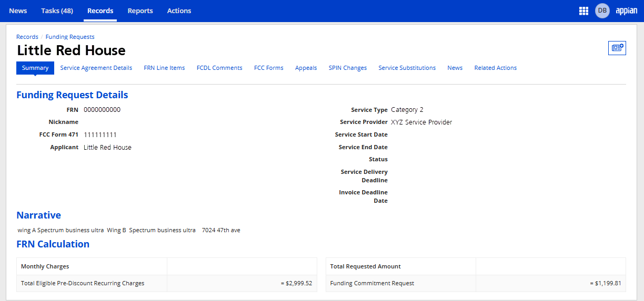644x301 pixels.
Task: Open the Reports section
Action: (x=140, y=11)
